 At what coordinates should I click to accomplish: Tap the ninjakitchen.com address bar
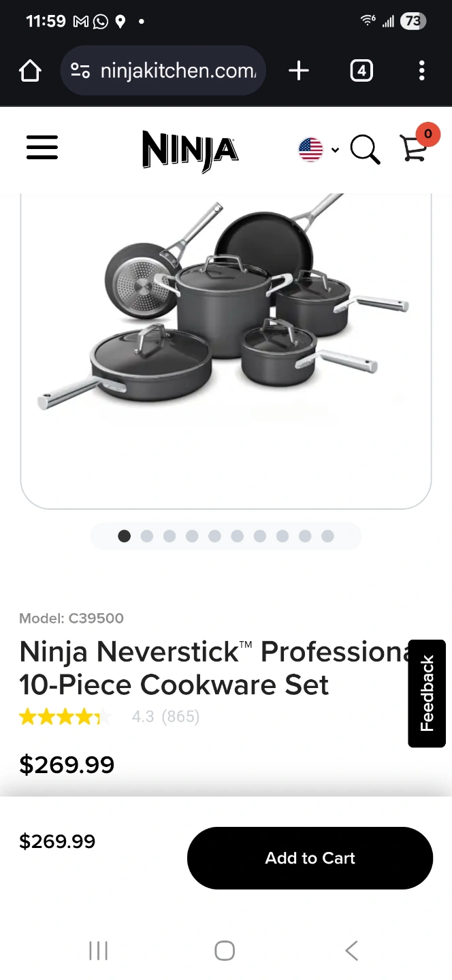[x=163, y=71]
